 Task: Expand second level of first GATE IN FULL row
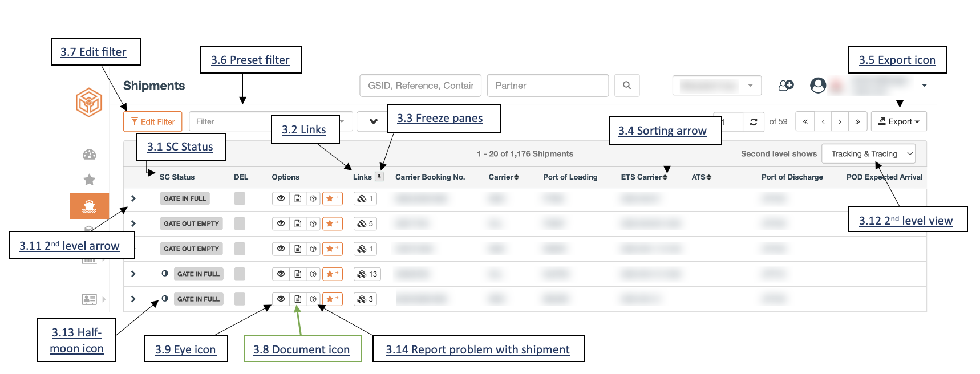133,198
